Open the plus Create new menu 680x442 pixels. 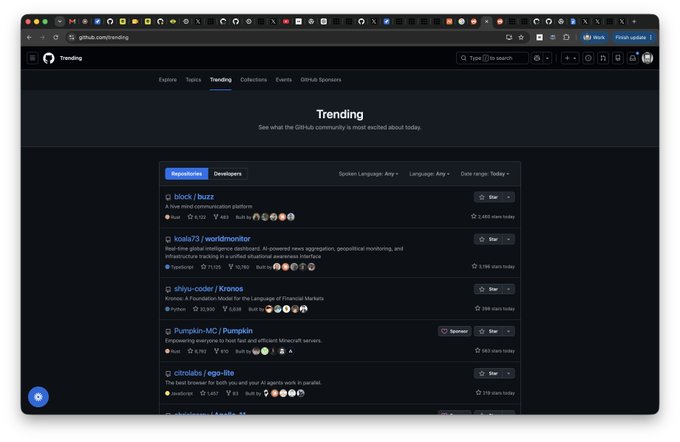click(x=570, y=58)
